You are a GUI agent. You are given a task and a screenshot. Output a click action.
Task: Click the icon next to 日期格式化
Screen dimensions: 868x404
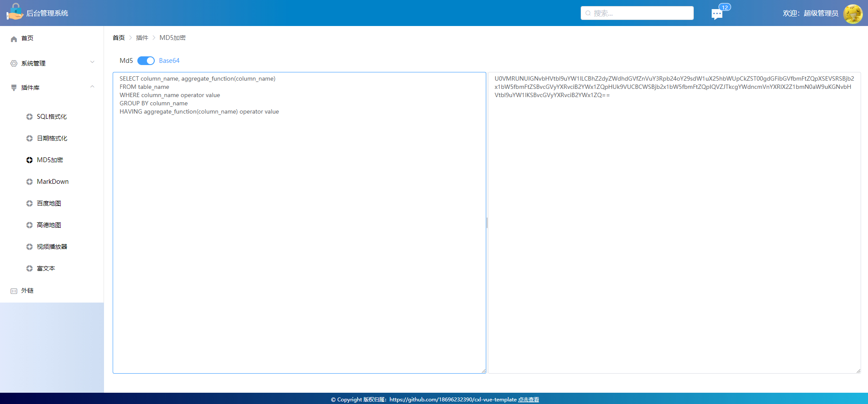(x=29, y=138)
